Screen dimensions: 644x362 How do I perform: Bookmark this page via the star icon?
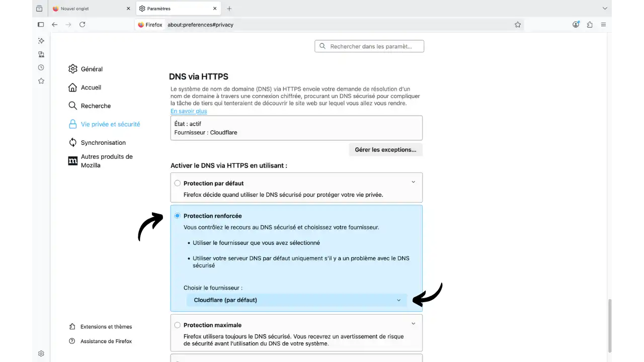click(518, 25)
